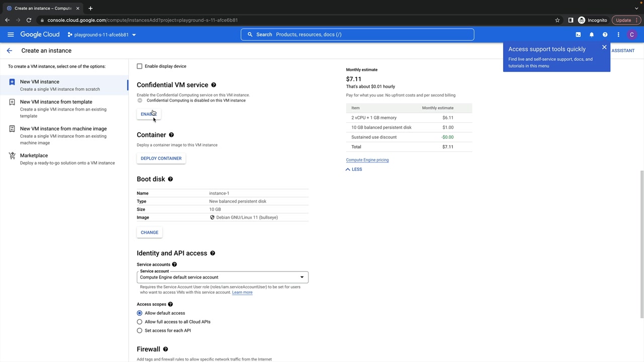
Task: Click the Assistant button at top right
Action: pyautogui.click(x=623, y=51)
